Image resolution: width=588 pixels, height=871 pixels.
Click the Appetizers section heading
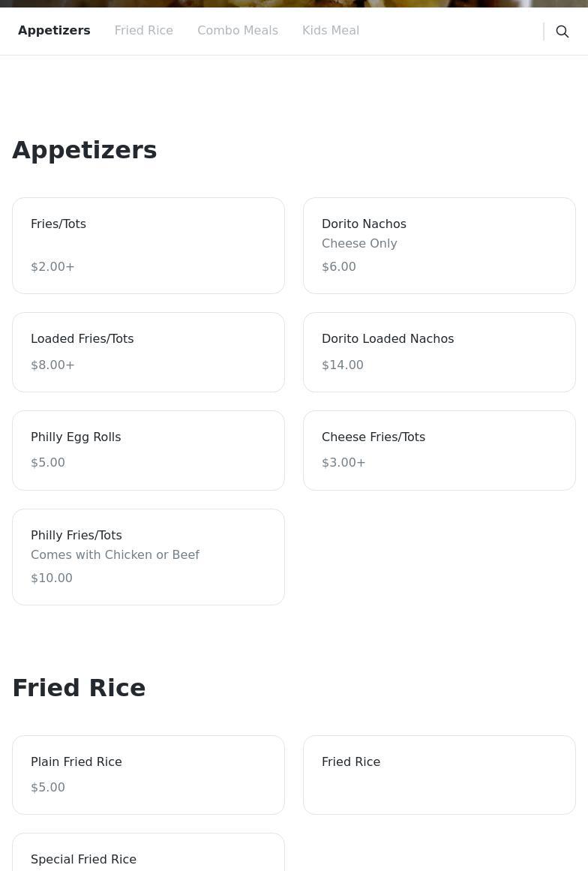pos(85,150)
